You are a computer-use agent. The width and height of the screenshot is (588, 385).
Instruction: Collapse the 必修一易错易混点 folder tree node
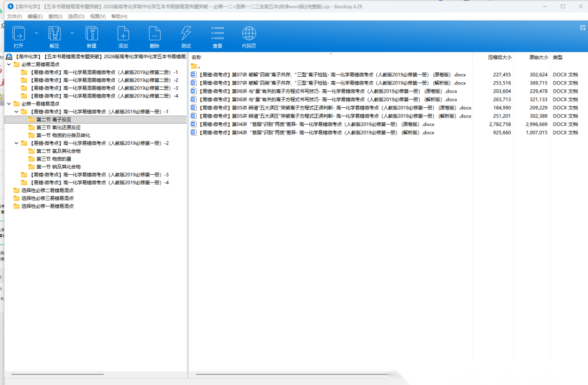click(x=9, y=103)
